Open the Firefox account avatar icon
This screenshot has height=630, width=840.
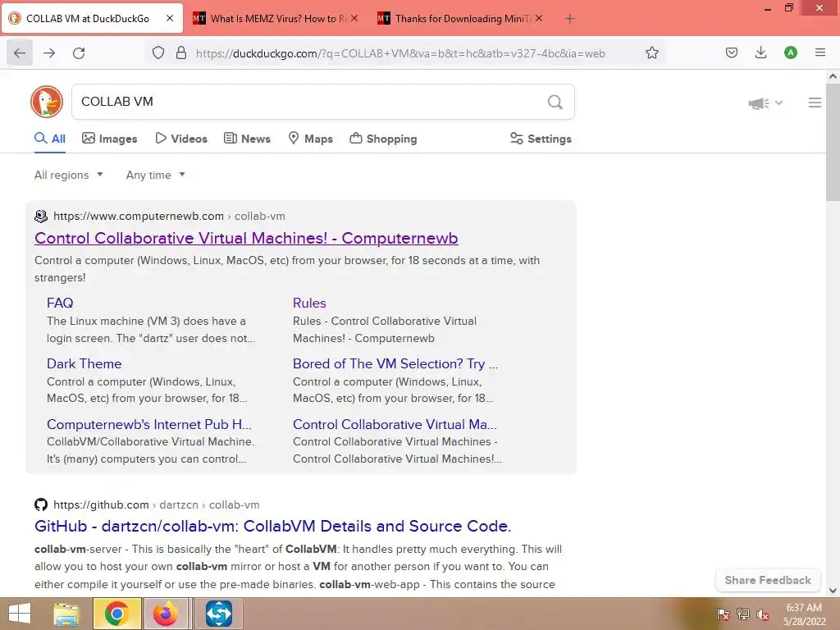[x=790, y=52]
